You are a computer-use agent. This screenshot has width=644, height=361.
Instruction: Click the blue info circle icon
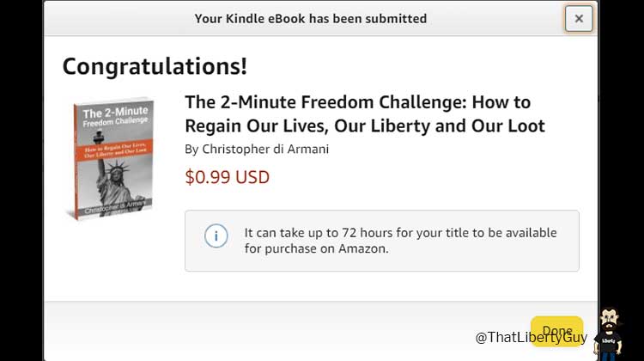(216, 236)
